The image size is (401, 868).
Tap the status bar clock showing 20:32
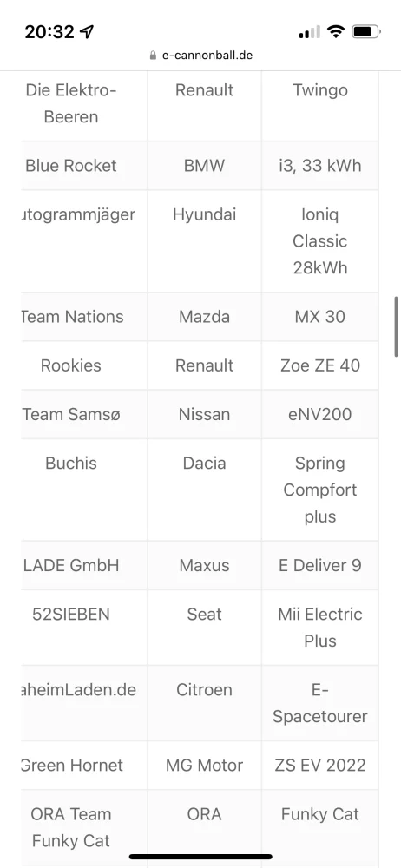coord(49,31)
